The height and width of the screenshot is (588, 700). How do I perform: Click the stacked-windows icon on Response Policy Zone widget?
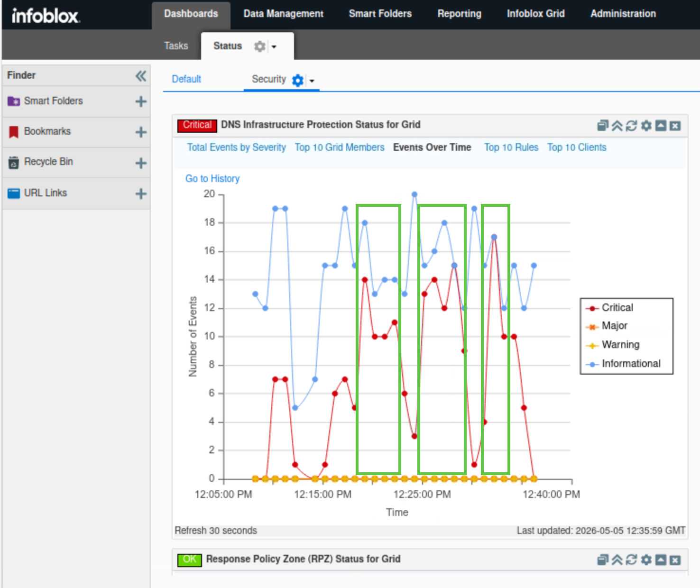pyautogui.click(x=603, y=560)
